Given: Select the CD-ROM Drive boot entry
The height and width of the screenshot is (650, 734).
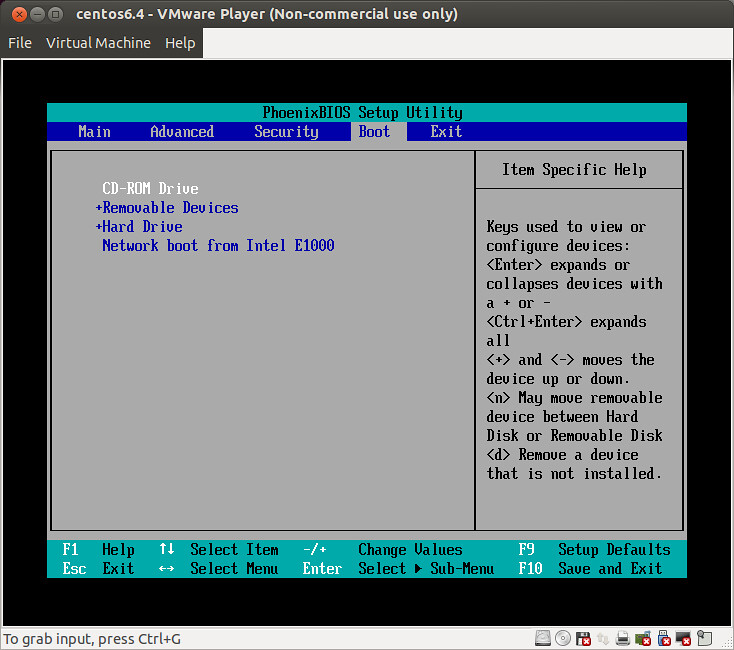Looking at the screenshot, I should tap(150, 189).
